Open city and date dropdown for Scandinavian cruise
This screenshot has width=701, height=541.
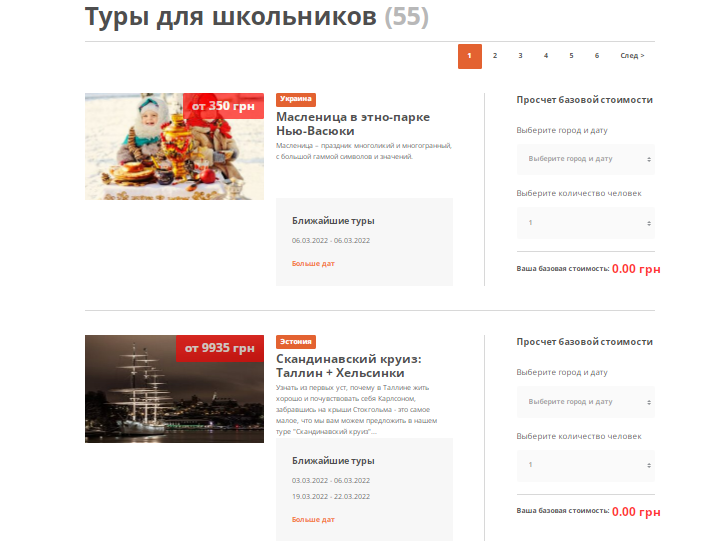coord(586,402)
